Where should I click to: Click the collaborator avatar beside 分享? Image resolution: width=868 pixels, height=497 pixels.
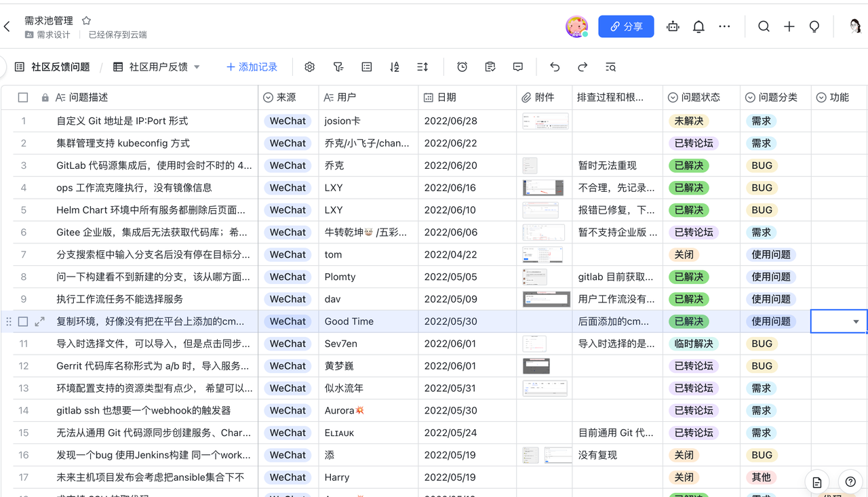pyautogui.click(x=576, y=26)
